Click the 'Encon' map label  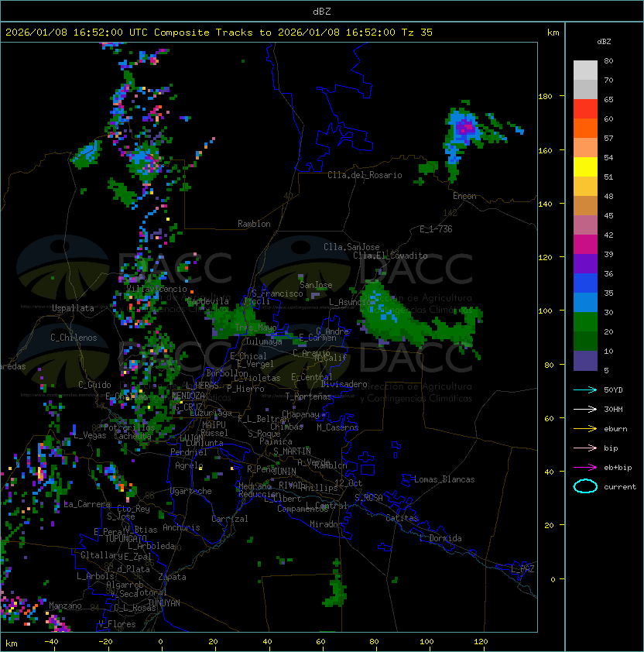coord(464,196)
